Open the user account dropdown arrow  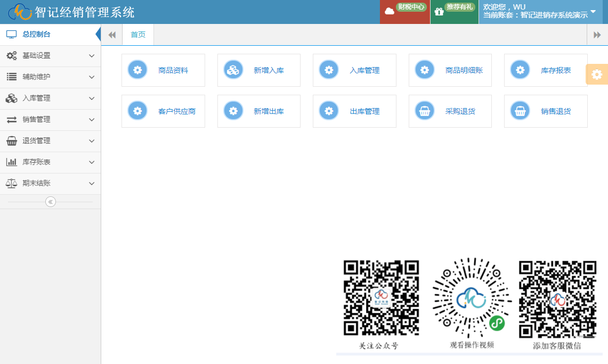click(593, 11)
